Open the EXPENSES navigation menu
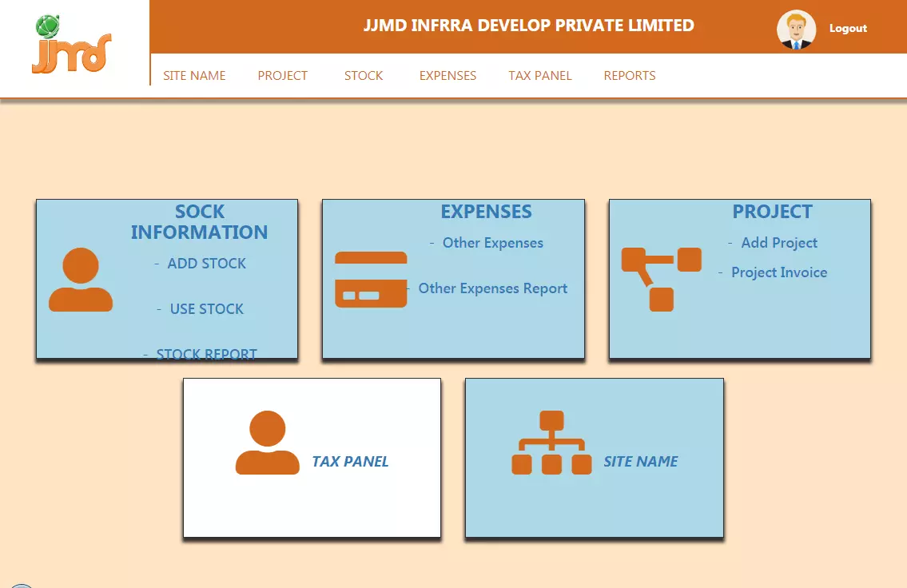The width and height of the screenshot is (907, 588). coord(448,76)
